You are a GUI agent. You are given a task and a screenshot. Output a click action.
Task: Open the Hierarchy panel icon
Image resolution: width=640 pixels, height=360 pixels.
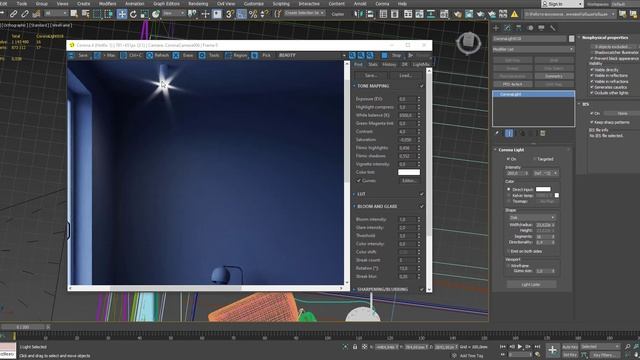pyautogui.click(x=519, y=28)
